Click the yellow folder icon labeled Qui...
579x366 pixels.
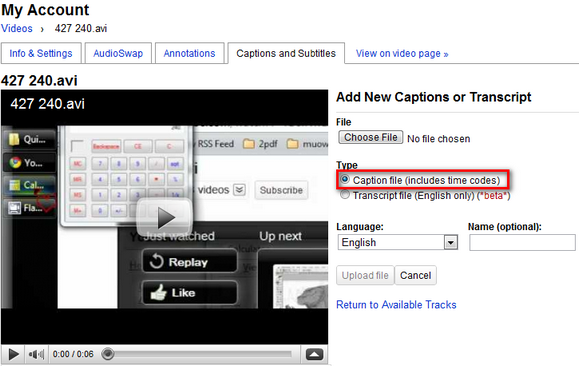coord(14,139)
